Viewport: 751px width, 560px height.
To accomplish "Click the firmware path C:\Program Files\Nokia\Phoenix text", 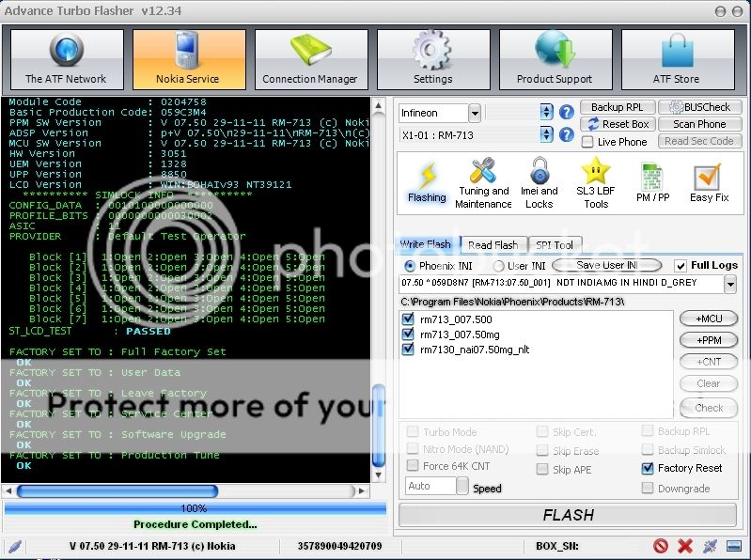I will click(x=512, y=302).
